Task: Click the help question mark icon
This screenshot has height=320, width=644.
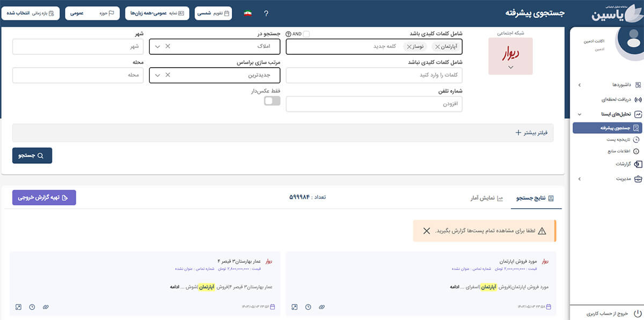Action: click(266, 13)
